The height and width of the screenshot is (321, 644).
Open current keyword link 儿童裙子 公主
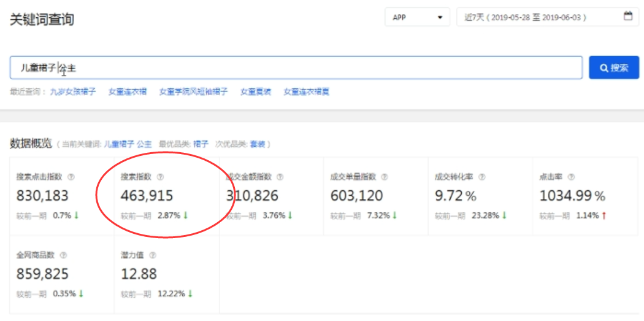pos(128,144)
